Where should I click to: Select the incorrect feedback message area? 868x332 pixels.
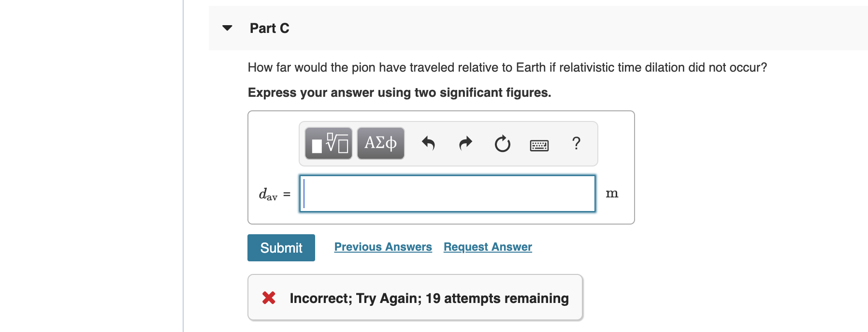(428, 298)
